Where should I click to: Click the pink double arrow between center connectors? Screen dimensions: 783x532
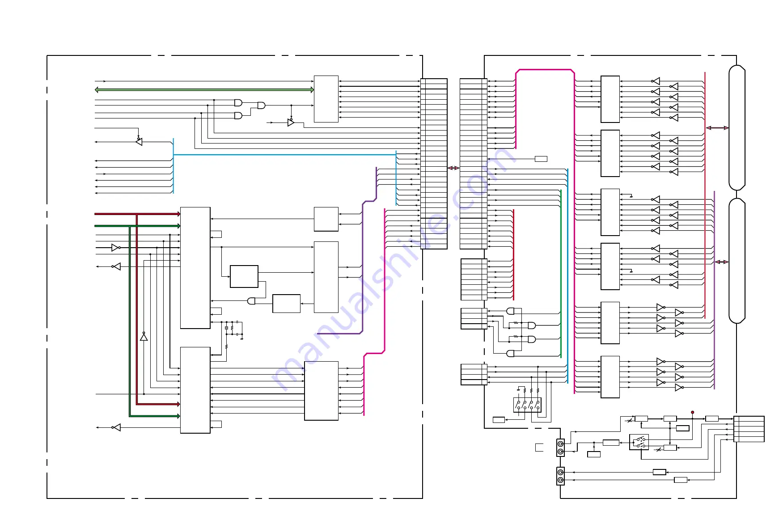tap(453, 168)
